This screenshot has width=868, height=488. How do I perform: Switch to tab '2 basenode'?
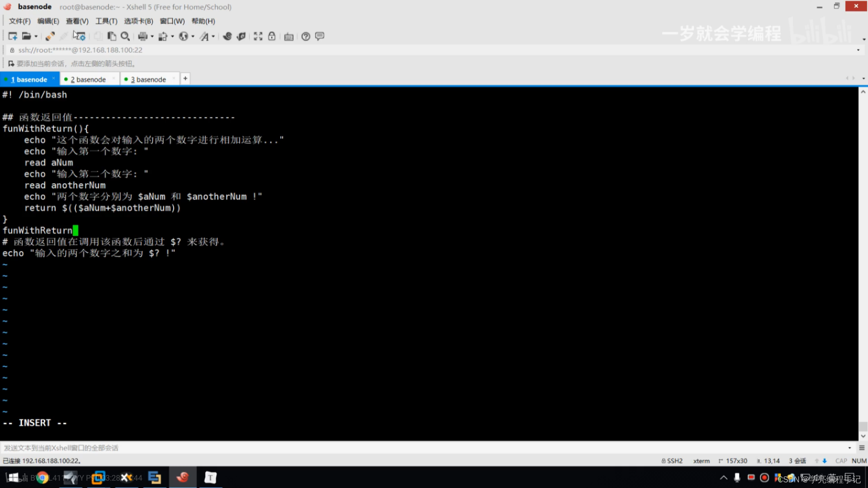tap(88, 79)
